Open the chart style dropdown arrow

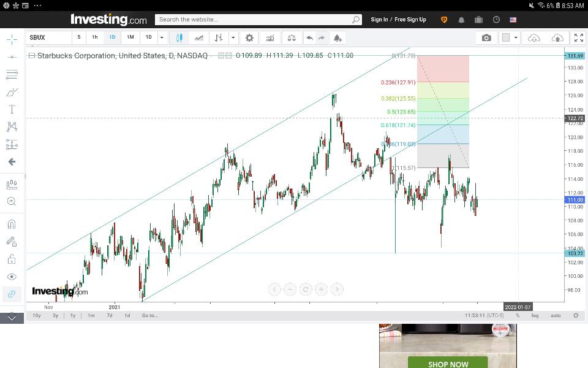coord(233,37)
